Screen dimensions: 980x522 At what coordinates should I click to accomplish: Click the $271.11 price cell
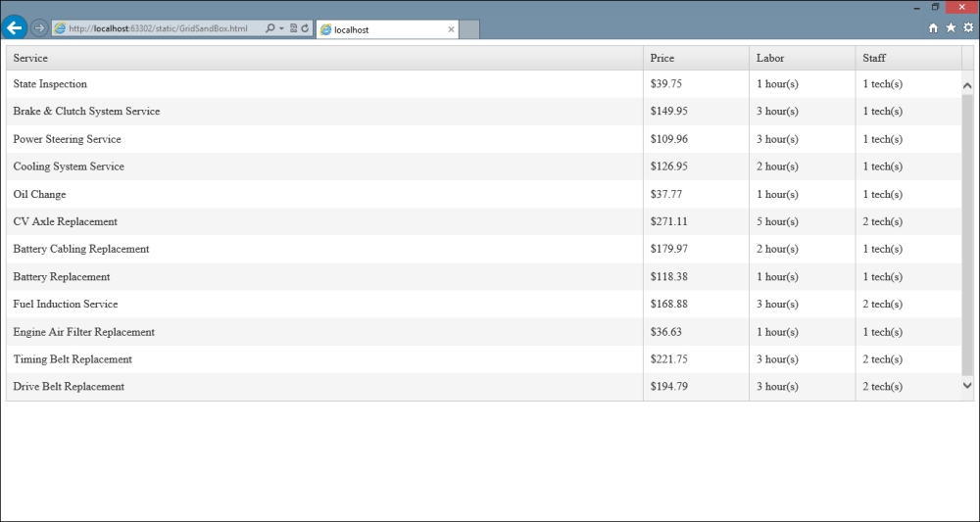pyautogui.click(x=696, y=221)
